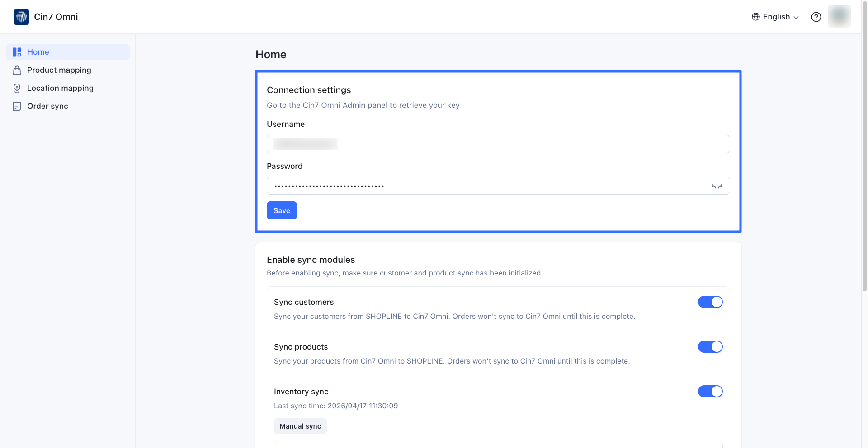Viewport: 868px width, 448px height.
Task: Click the Home sidebar icon
Action: (x=17, y=52)
